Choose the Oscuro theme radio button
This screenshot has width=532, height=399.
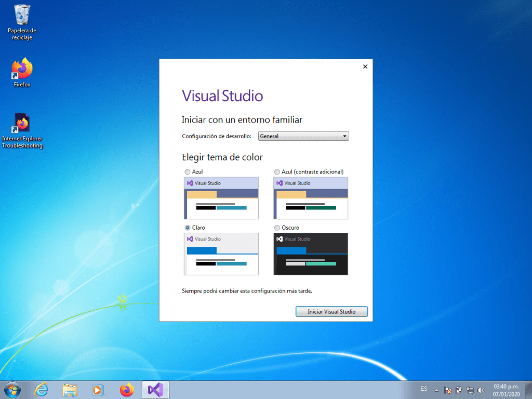click(277, 228)
